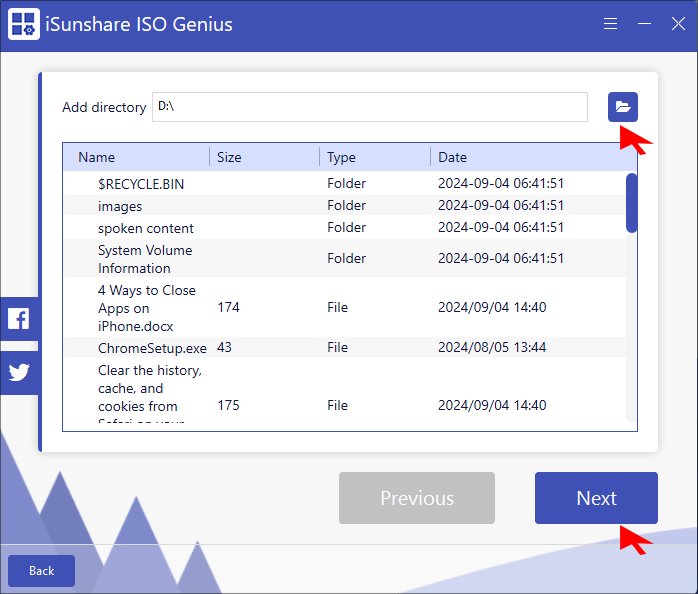
Task: Click the Twitter share icon
Action: [x=18, y=372]
